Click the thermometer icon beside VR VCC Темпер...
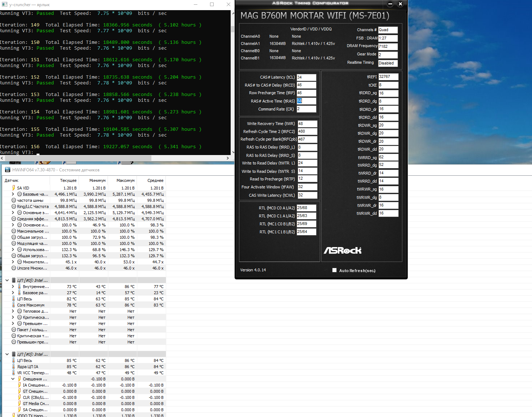Image resolution: width=532 pixels, height=417 pixels. pos(13,373)
